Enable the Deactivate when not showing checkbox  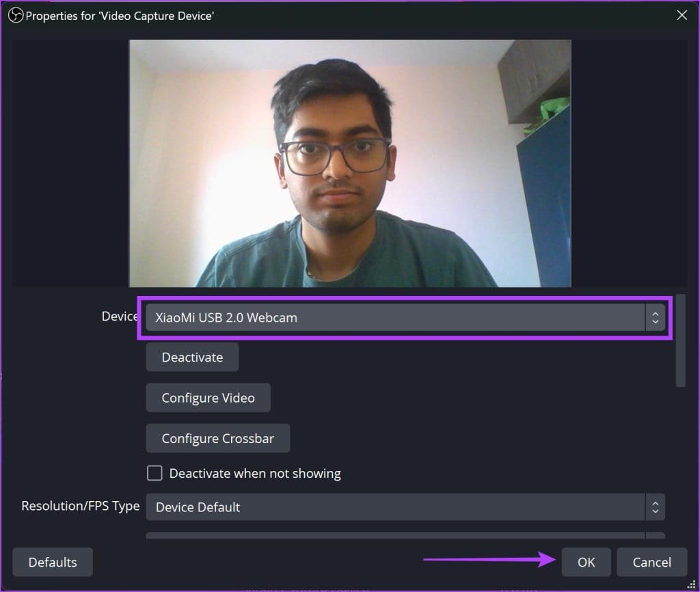(x=154, y=473)
